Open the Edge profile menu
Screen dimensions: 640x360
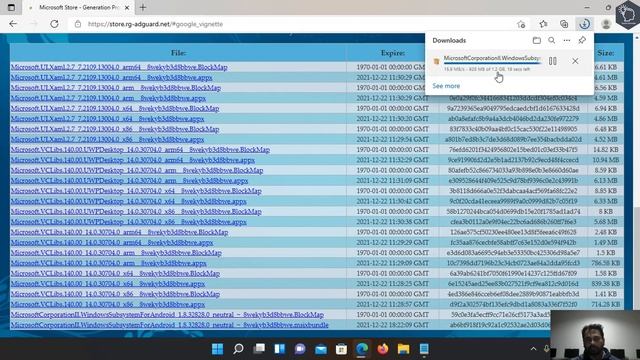point(606,24)
